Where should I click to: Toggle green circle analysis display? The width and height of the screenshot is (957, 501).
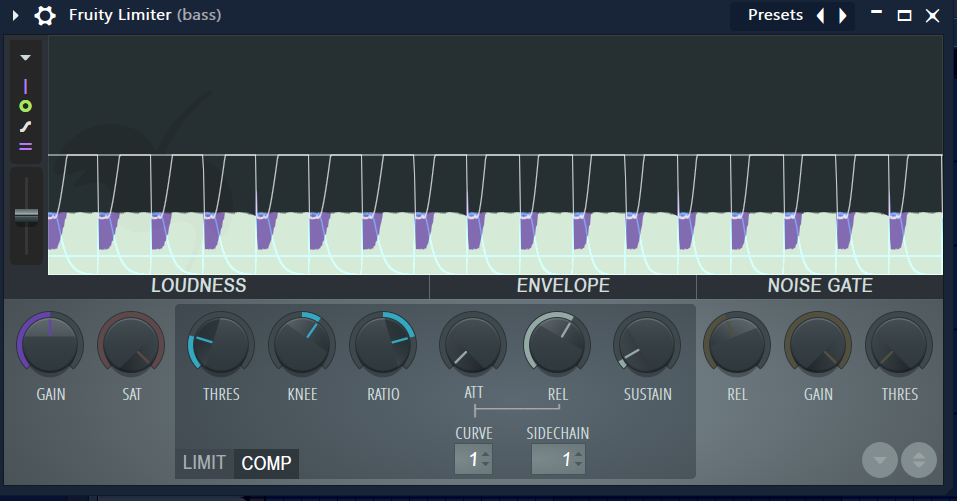click(25, 106)
